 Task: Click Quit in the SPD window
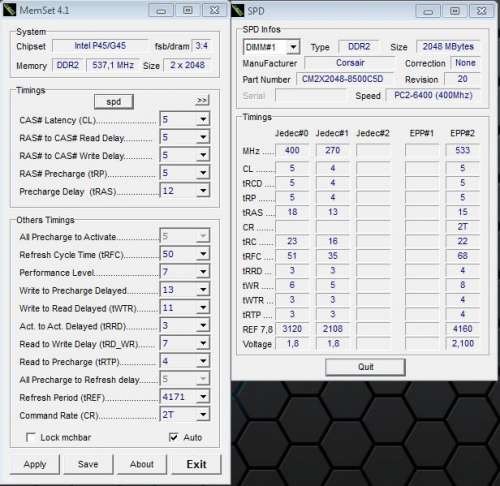coord(365,367)
